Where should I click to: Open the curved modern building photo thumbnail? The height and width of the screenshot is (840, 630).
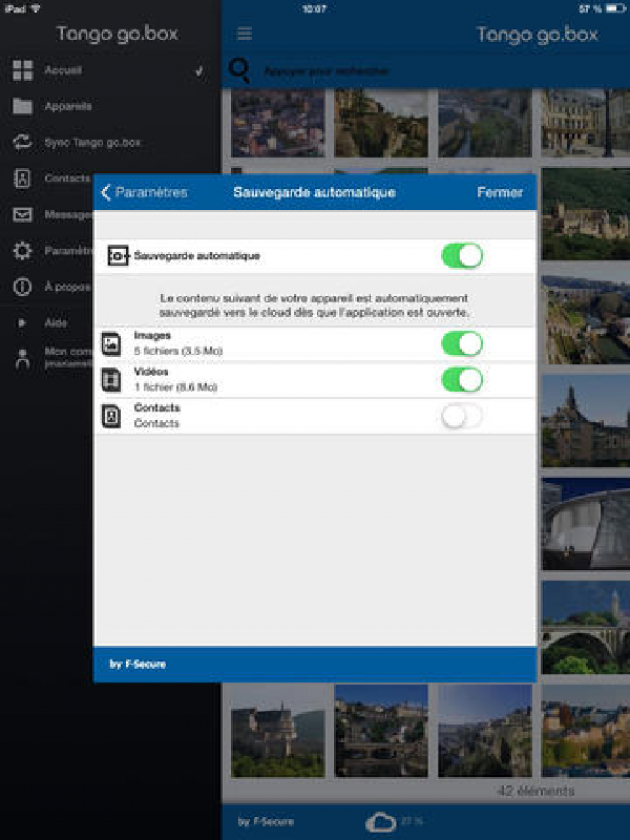(x=585, y=524)
